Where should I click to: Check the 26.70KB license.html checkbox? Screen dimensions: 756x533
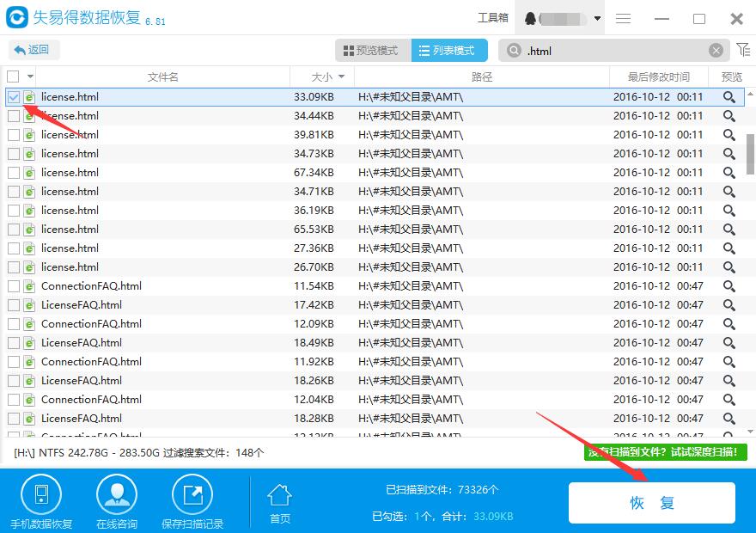pos(14,267)
